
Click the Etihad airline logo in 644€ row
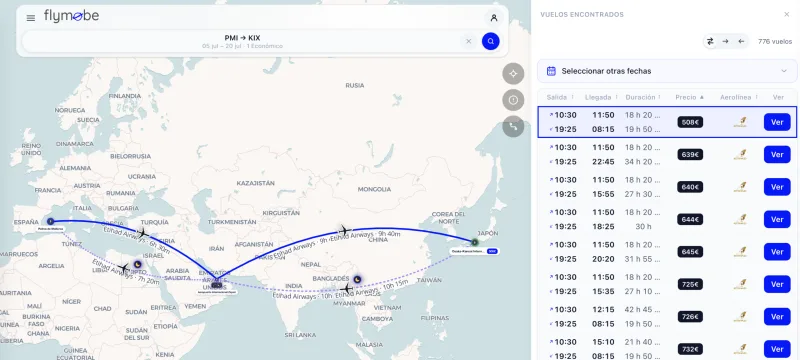click(x=740, y=219)
